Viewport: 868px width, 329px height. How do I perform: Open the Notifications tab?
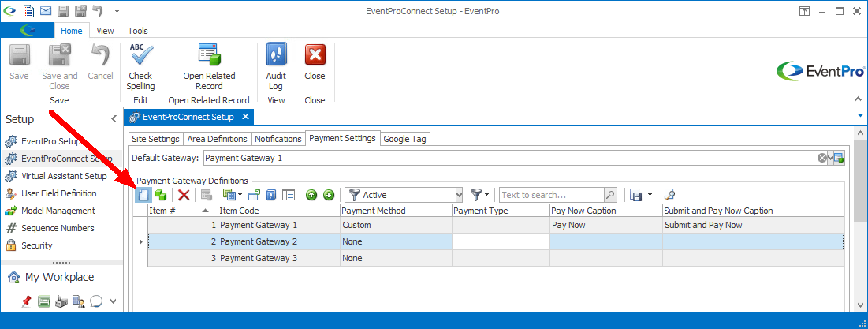pyautogui.click(x=278, y=139)
